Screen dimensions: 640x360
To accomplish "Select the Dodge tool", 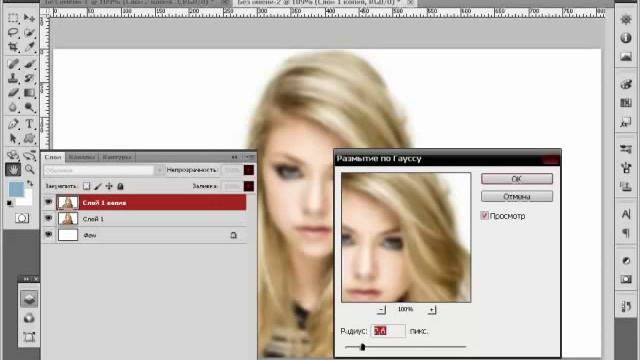I will click(29, 107).
